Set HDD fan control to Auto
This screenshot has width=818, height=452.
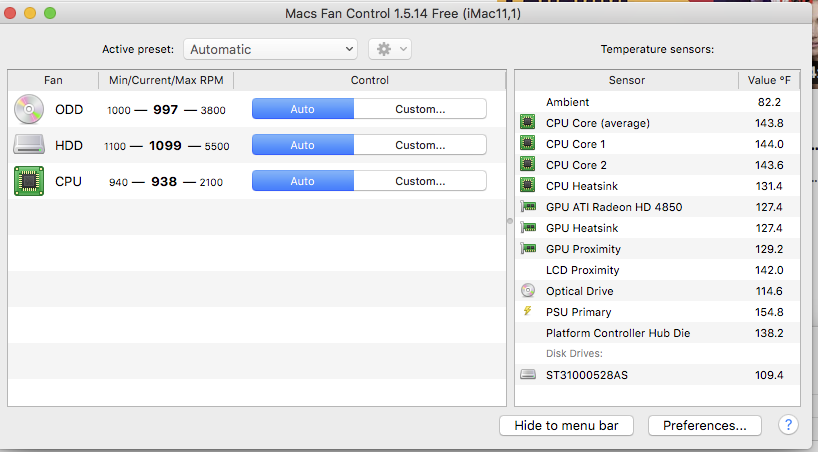click(x=303, y=145)
